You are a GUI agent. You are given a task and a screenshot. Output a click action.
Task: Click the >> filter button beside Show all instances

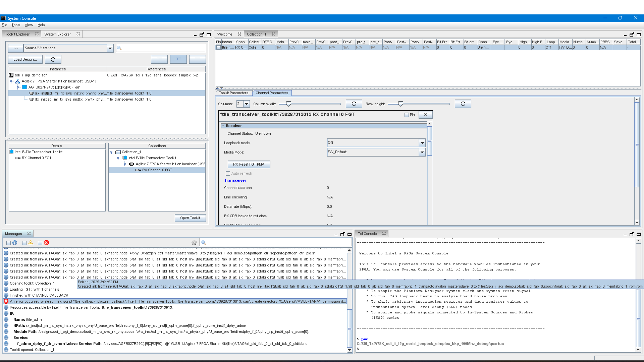pos(15,48)
